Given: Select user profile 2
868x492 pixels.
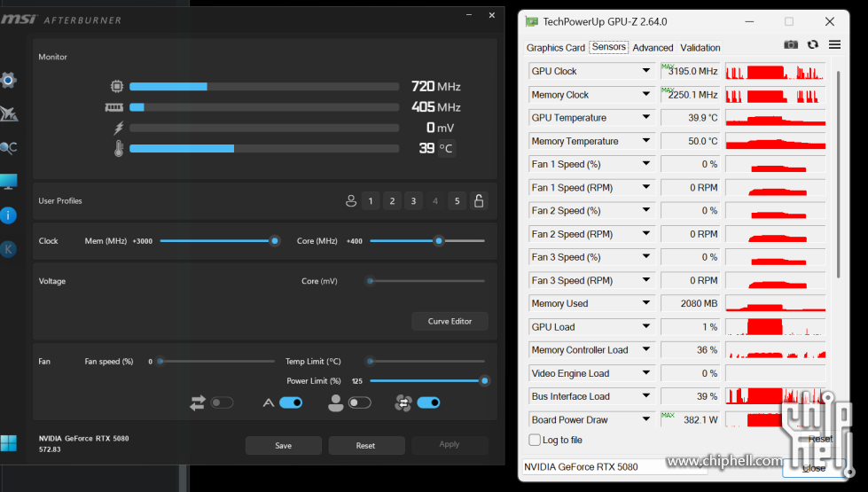Looking at the screenshot, I should pyautogui.click(x=392, y=201).
